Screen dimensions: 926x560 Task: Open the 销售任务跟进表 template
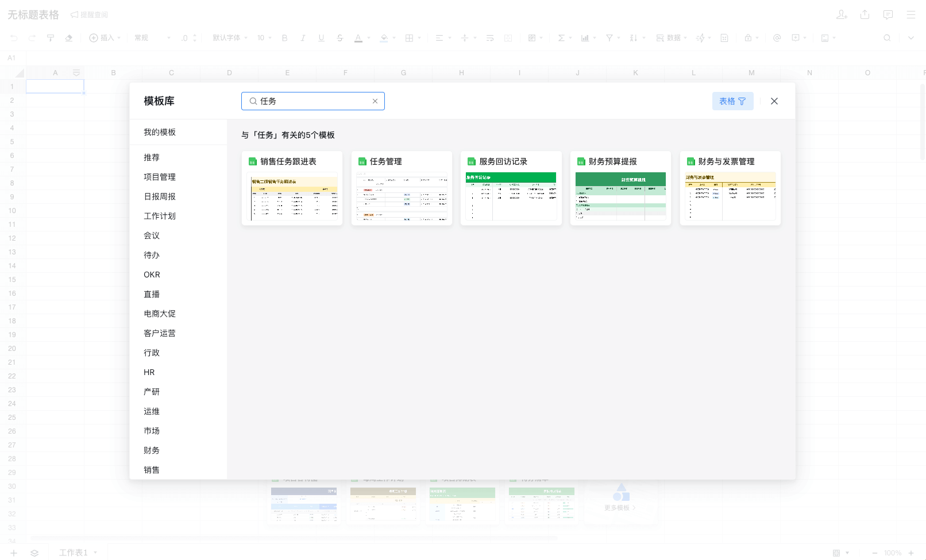pos(292,188)
